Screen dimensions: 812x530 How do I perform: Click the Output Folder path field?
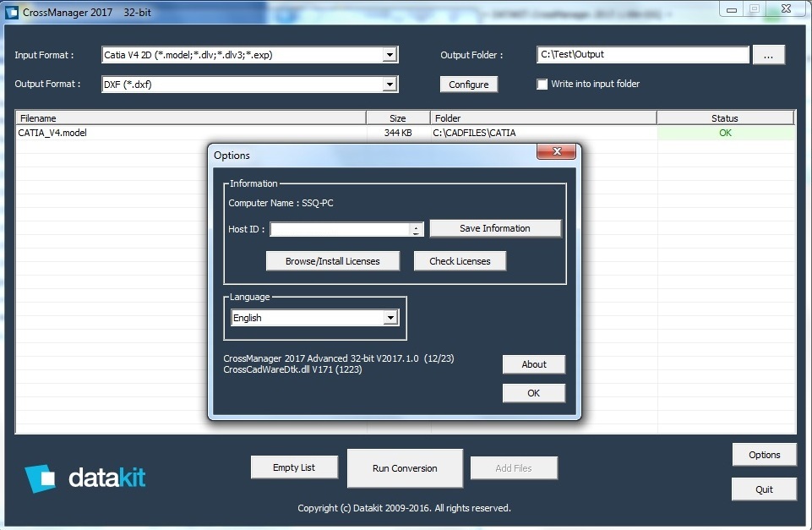[x=643, y=54]
